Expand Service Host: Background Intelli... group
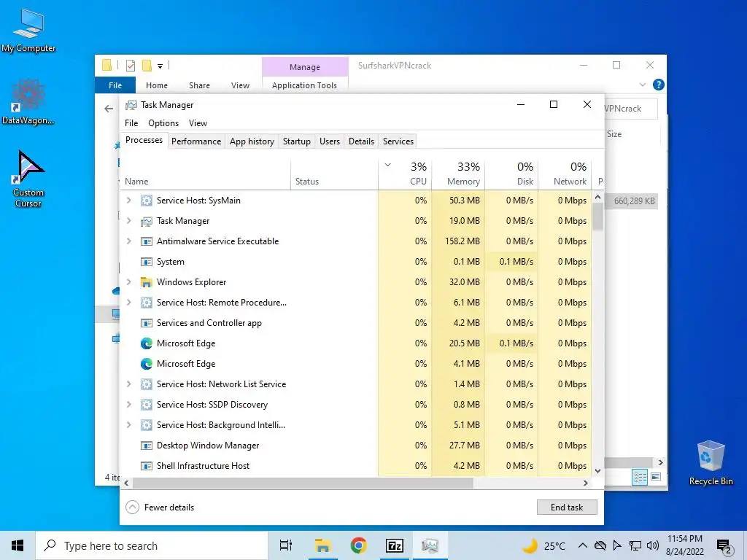 click(x=128, y=425)
